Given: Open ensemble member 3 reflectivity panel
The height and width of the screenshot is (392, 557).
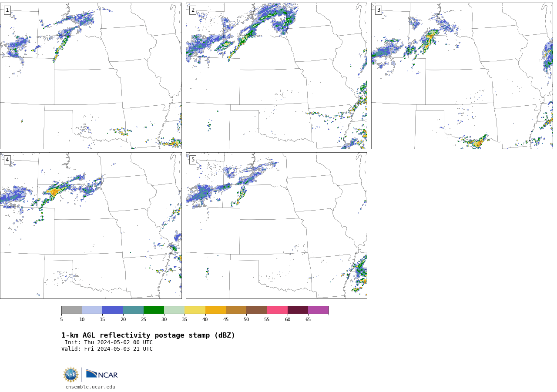Looking at the screenshot, I should click(x=462, y=76).
